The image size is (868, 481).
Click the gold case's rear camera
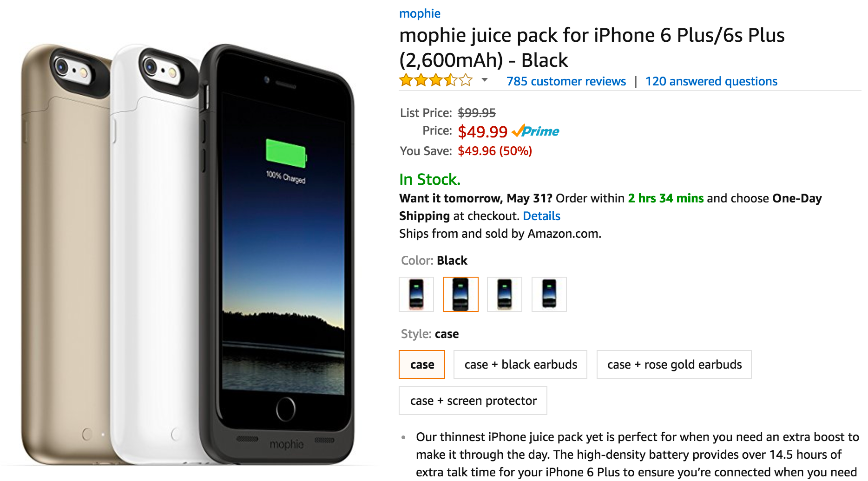[x=62, y=66]
